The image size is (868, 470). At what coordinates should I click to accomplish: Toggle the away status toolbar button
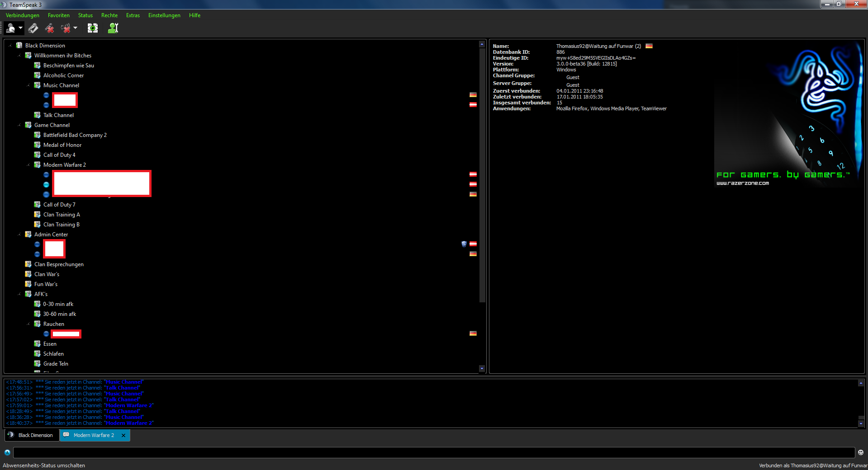click(11, 28)
